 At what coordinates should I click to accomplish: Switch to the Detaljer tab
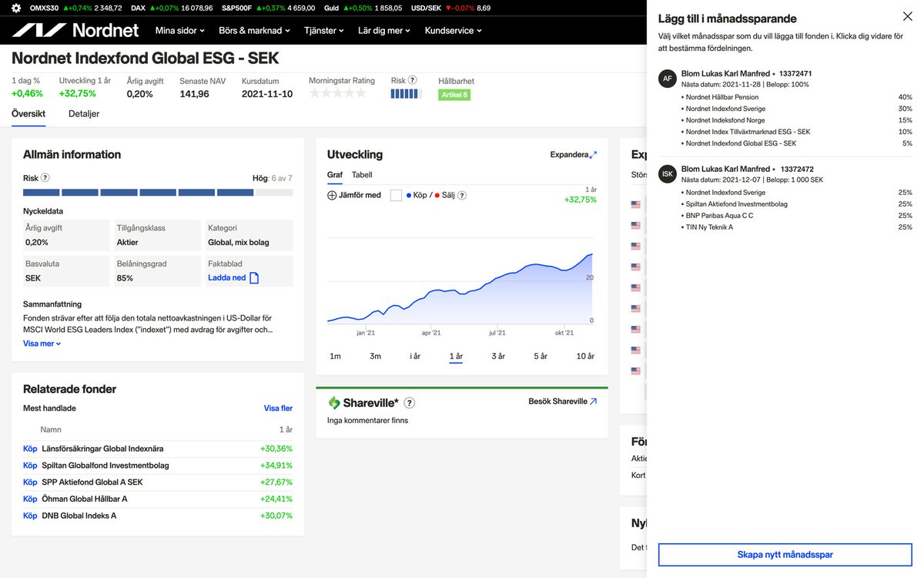pos(84,113)
